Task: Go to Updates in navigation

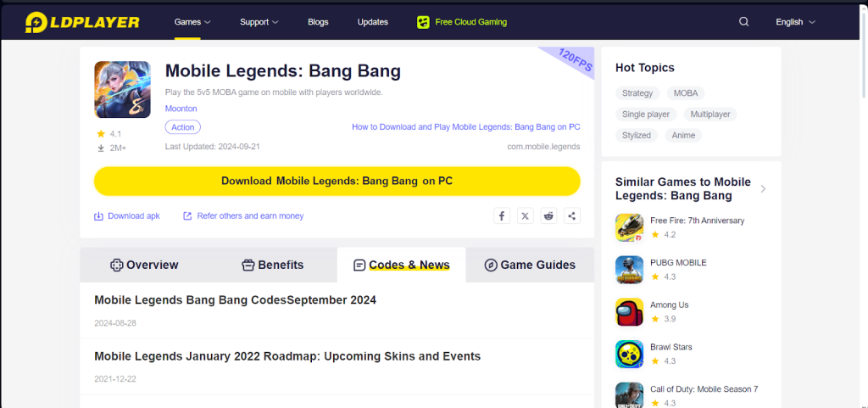Action: pos(373,22)
